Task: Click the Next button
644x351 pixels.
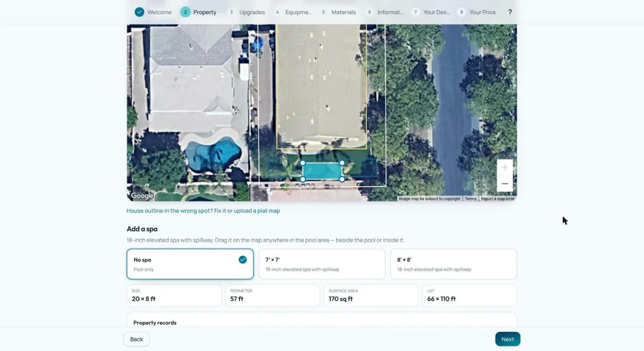Action: coord(508,339)
